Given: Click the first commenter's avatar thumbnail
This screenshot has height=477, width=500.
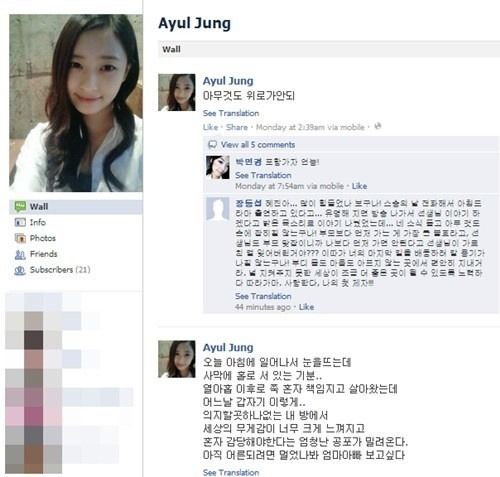Looking at the screenshot, I should pyautogui.click(x=218, y=167).
